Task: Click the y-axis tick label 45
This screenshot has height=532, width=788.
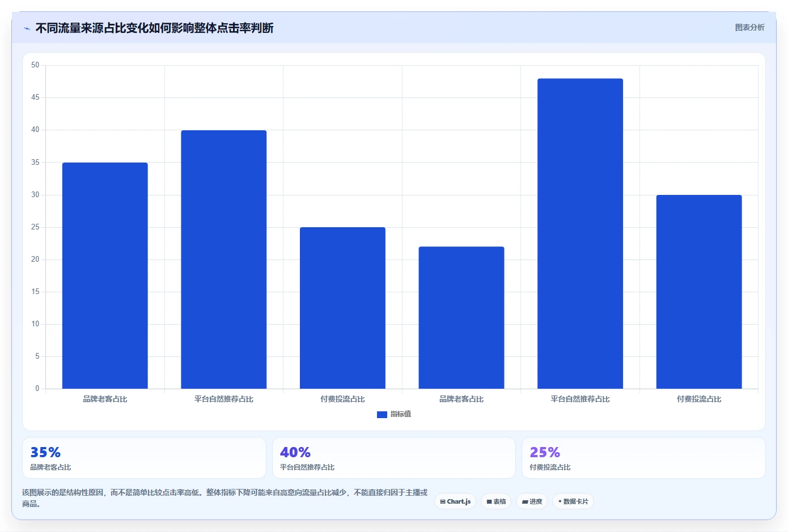Action: pyautogui.click(x=35, y=97)
